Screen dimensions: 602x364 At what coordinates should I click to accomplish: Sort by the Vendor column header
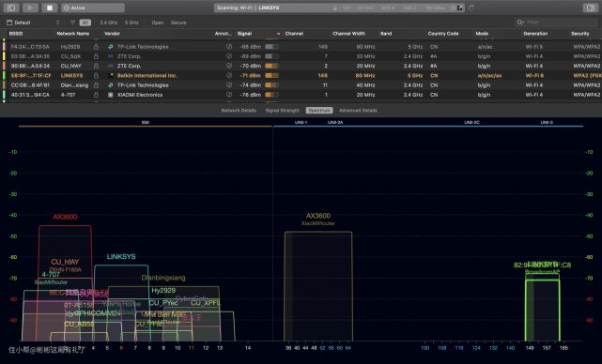click(112, 34)
